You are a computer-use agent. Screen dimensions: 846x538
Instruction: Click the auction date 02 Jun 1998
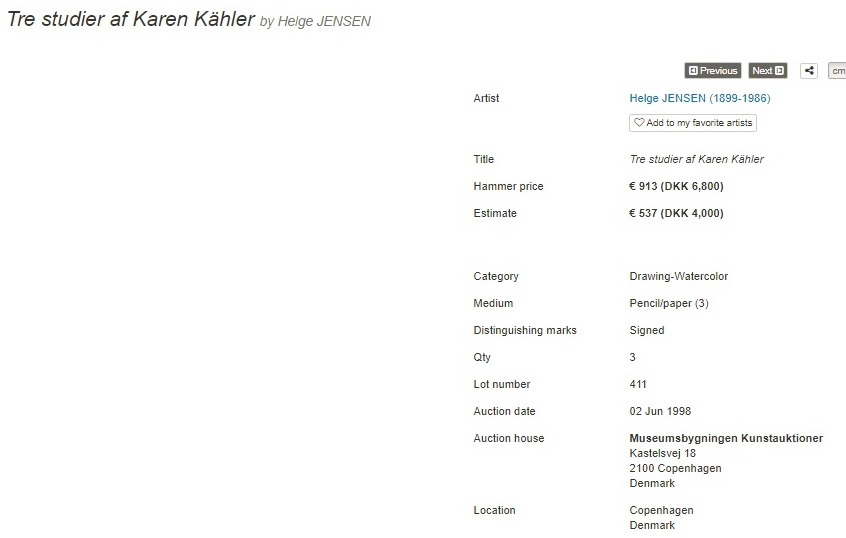point(660,411)
